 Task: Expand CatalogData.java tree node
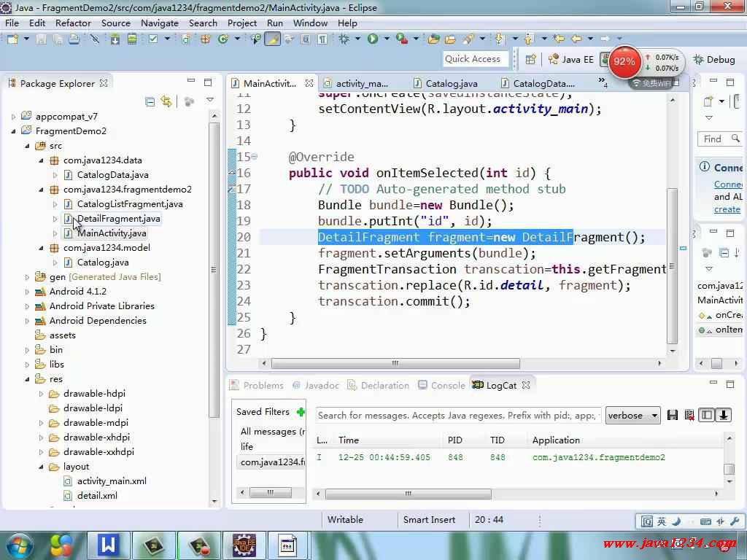click(55, 175)
